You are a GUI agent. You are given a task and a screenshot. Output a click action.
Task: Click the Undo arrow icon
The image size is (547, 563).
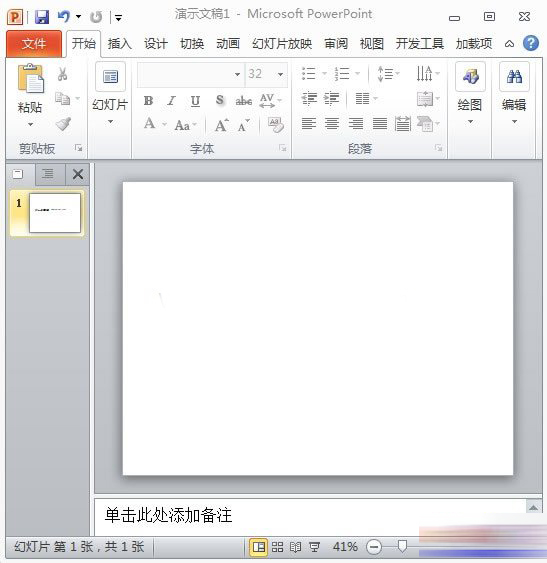click(64, 17)
